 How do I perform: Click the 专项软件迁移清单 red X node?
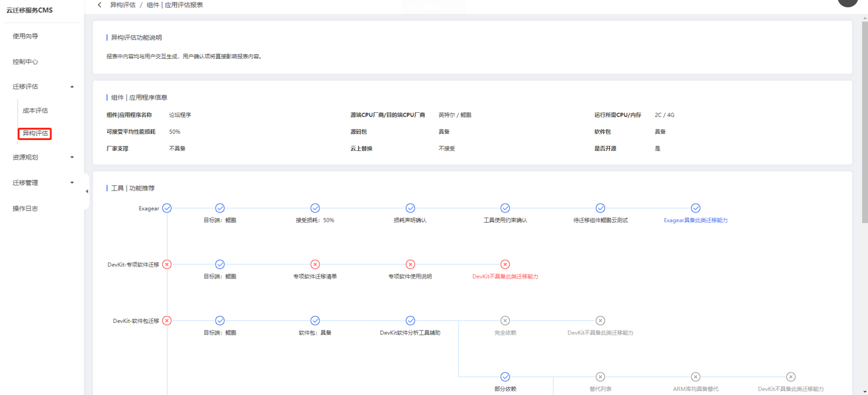pos(315,265)
